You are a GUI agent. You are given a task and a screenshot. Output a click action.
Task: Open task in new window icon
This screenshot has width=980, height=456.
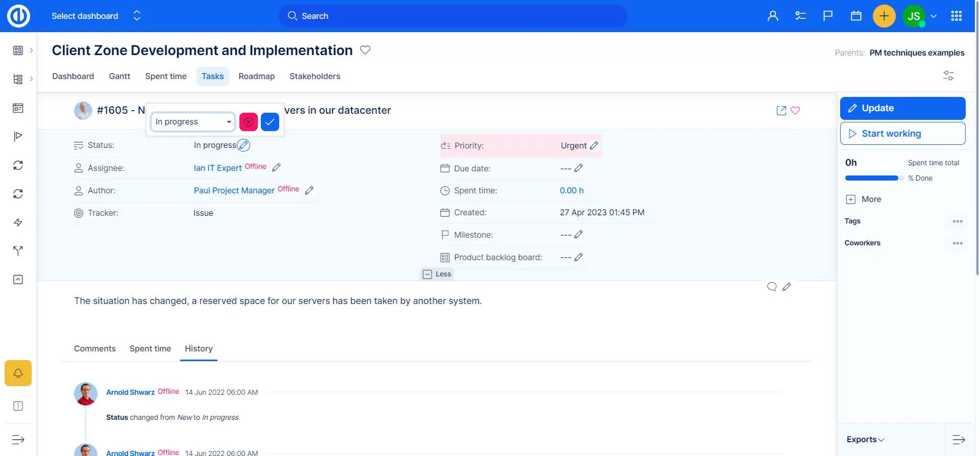coord(781,110)
